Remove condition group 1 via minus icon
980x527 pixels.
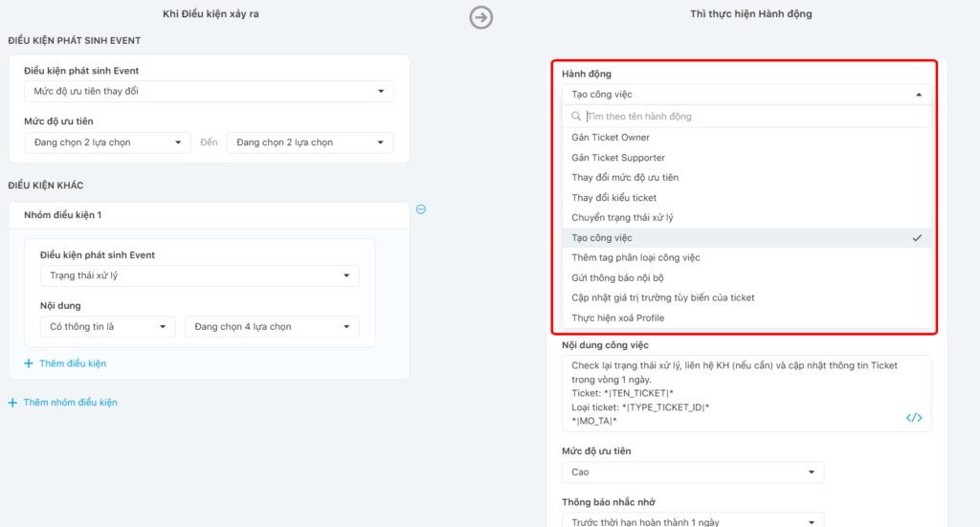pos(421,209)
